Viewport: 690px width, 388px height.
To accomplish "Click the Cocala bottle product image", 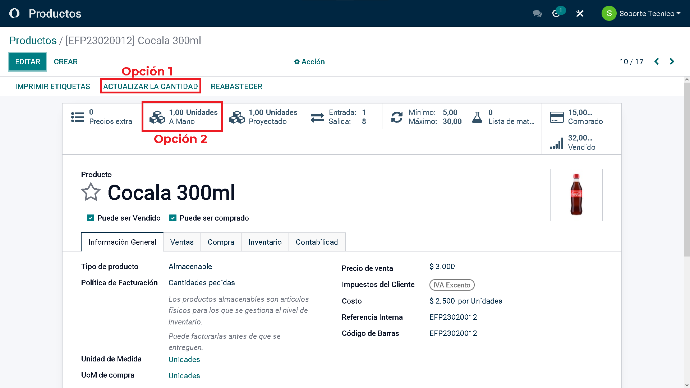I will coord(576,194).
